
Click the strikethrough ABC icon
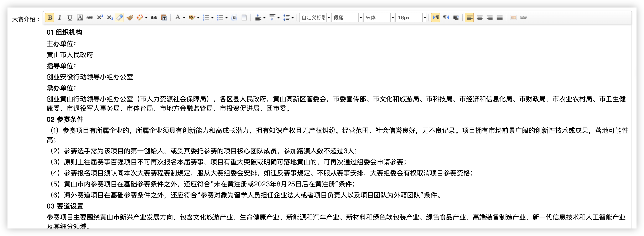(90, 18)
